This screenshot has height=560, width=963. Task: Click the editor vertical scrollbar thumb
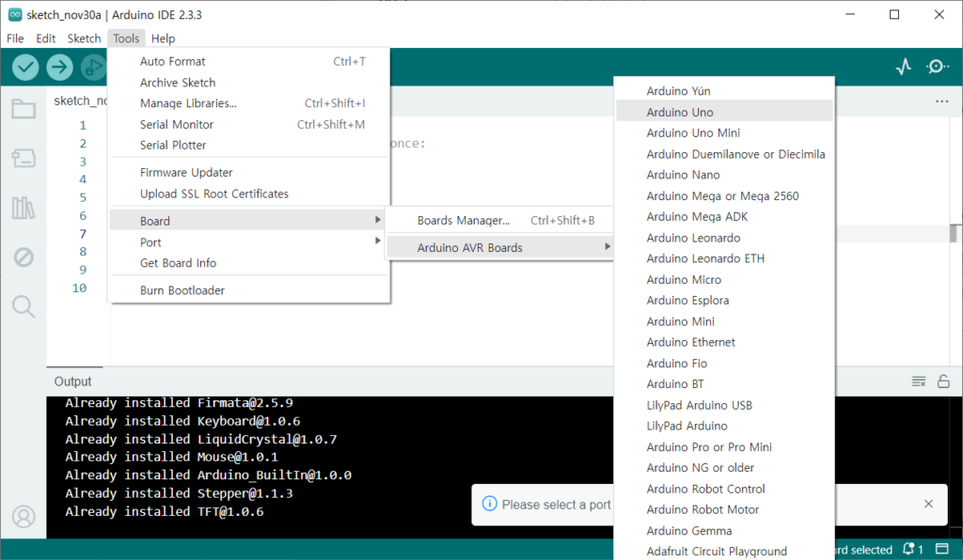coord(953,234)
